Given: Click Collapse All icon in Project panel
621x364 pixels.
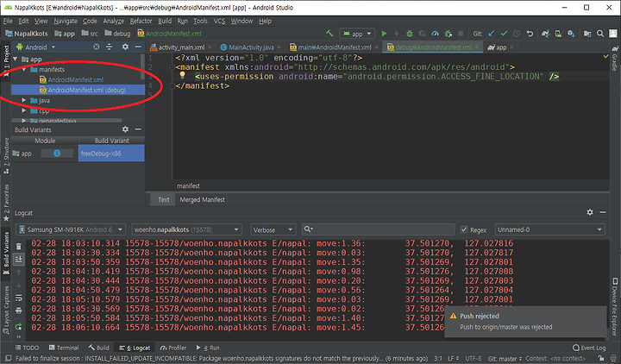Looking at the screenshot, I should pyautogui.click(x=109, y=47).
